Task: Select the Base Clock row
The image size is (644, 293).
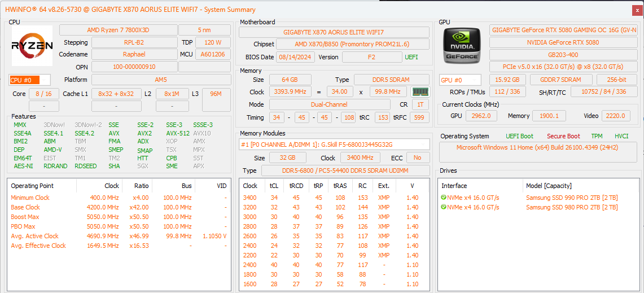Action: pos(119,207)
